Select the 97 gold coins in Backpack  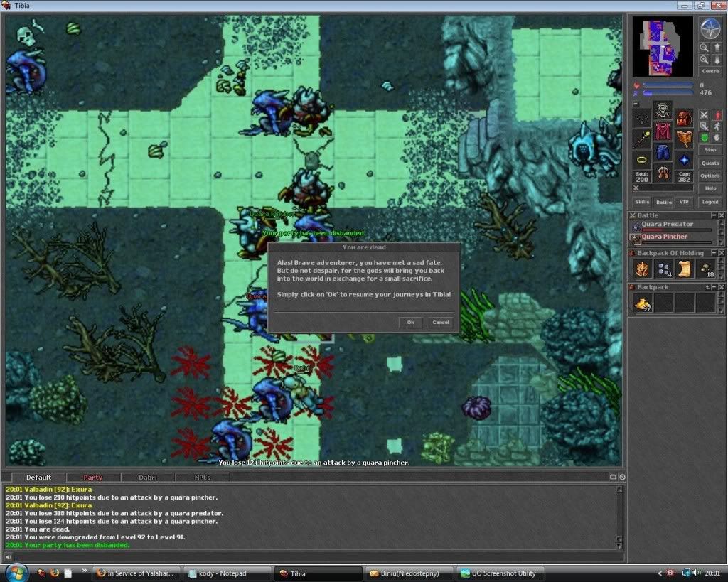click(x=643, y=303)
